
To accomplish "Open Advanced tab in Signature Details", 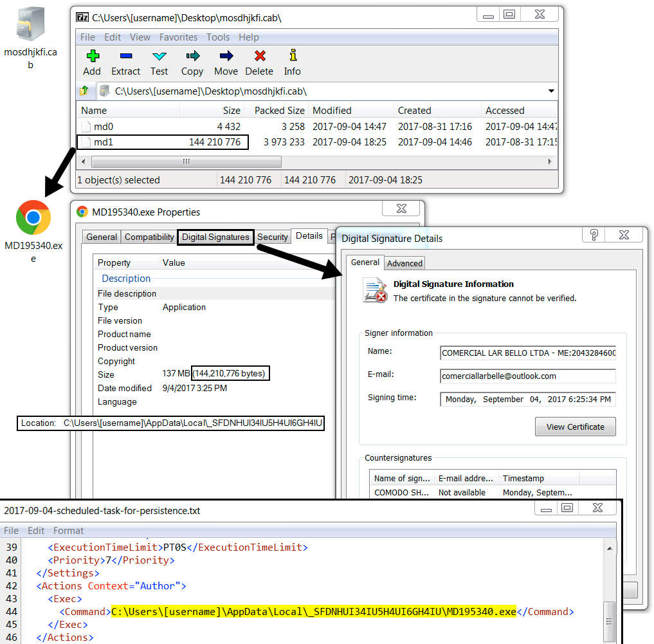I will (404, 263).
